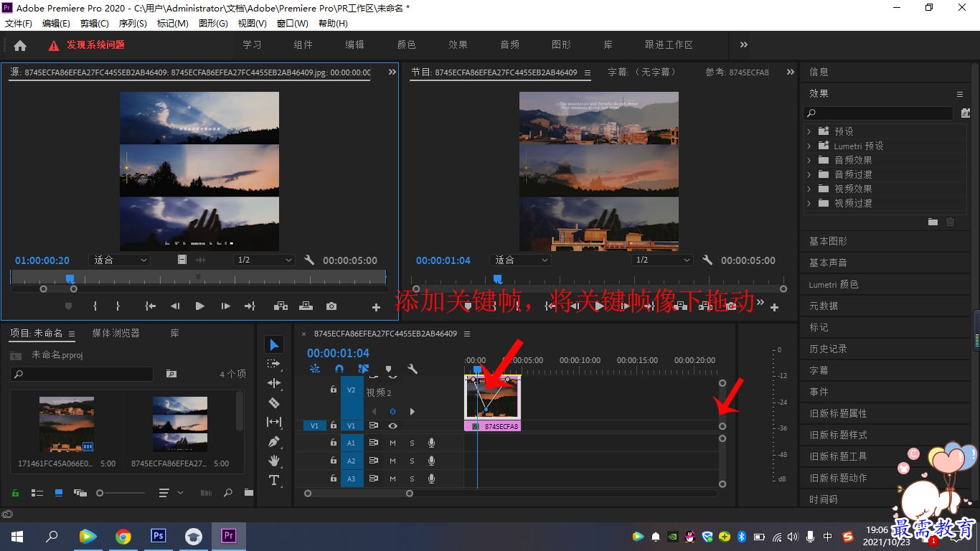
Task: Play the Source monitor clip
Action: point(199,306)
